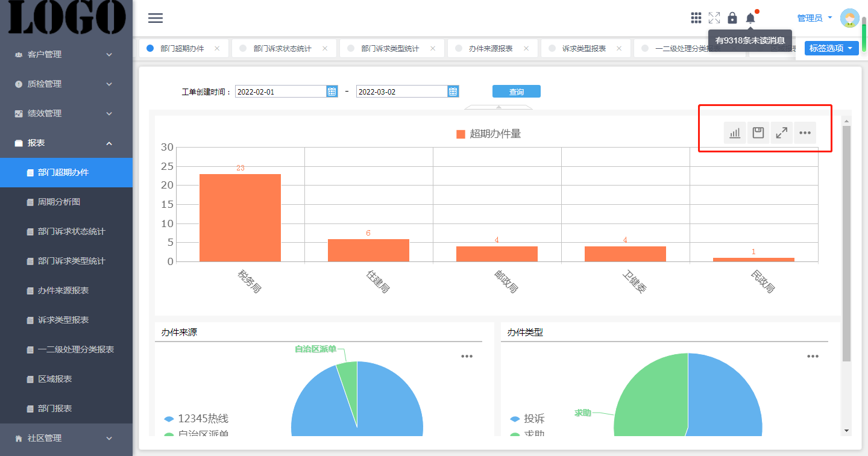The height and width of the screenshot is (456, 868).
Task: Open the ellipsis menu on 办件类型 pie chart
Action: pyautogui.click(x=813, y=357)
